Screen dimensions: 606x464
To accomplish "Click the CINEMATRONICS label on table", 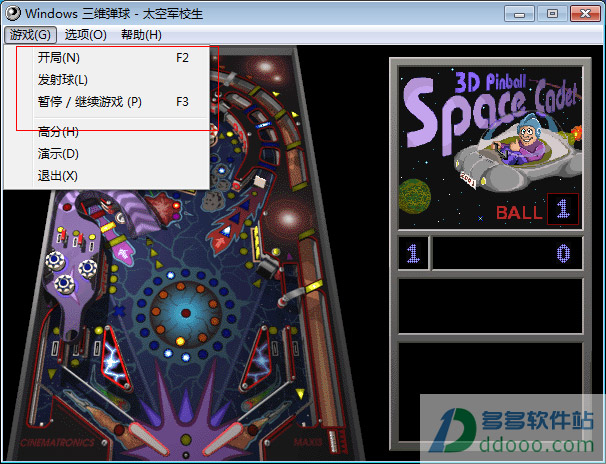I will 57,442.
